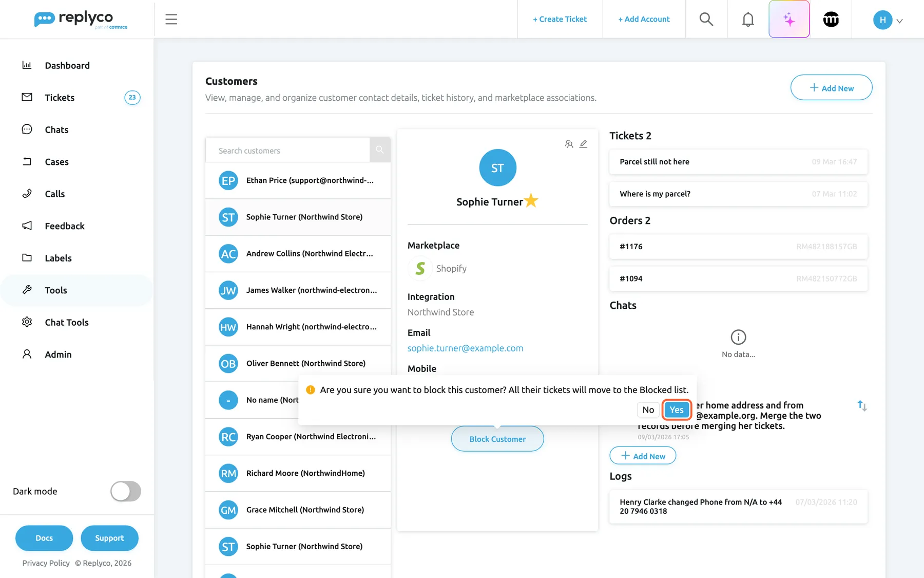Expand the user account dropdown chevron

(899, 21)
